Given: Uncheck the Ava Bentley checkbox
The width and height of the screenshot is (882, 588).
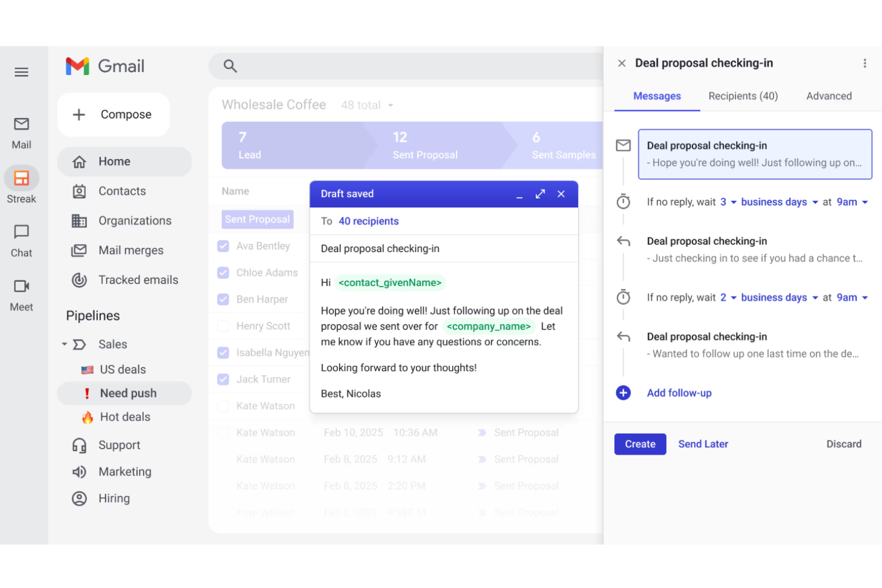Looking at the screenshot, I should click(x=223, y=246).
